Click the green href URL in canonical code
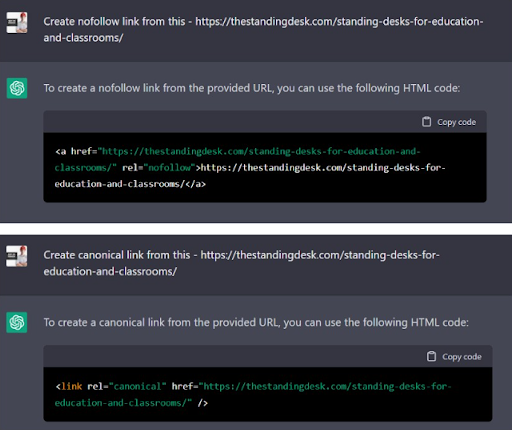Screen dimensions: 512x430 pyautogui.click(x=253, y=395)
